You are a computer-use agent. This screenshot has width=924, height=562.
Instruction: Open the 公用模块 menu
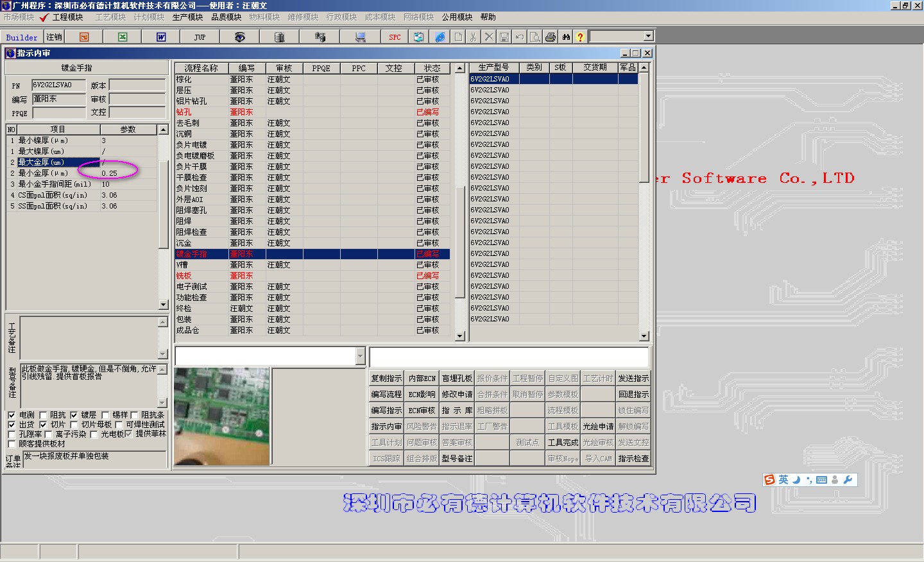coord(457,17)
